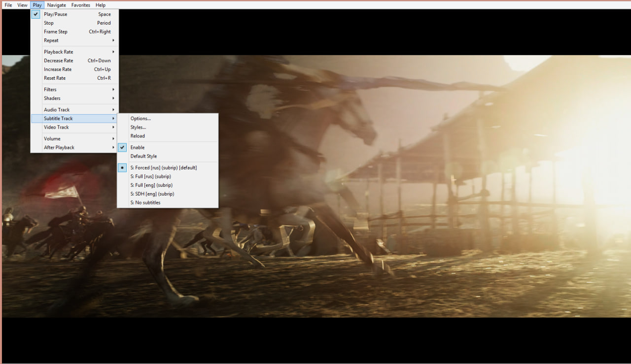Open the Navigate menu
The width and height of the screenshot is (631, 364).
56,4
